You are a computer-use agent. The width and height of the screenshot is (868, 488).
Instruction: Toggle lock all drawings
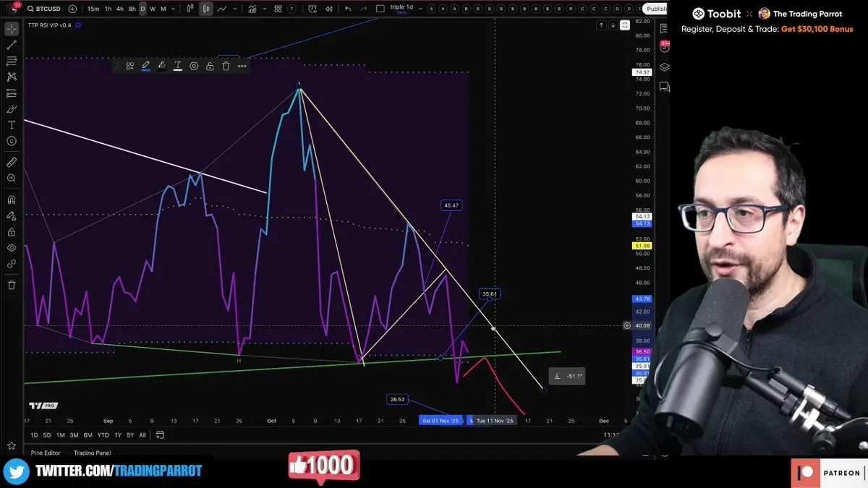[x=12, y=232]
